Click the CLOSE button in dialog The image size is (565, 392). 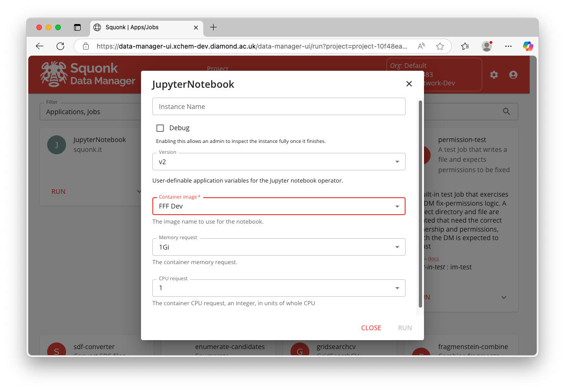pyautogui.click(x=371, y=328)
